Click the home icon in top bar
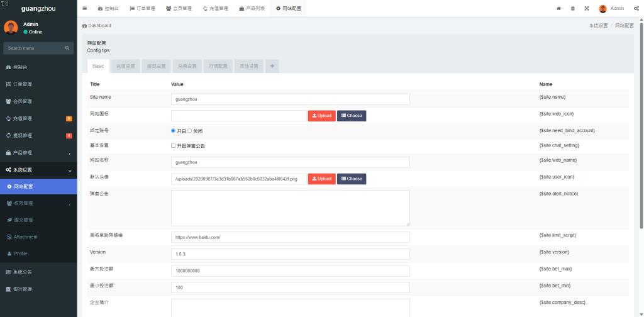The width and height of the screenshot is (644, 317). click(558, 9)
